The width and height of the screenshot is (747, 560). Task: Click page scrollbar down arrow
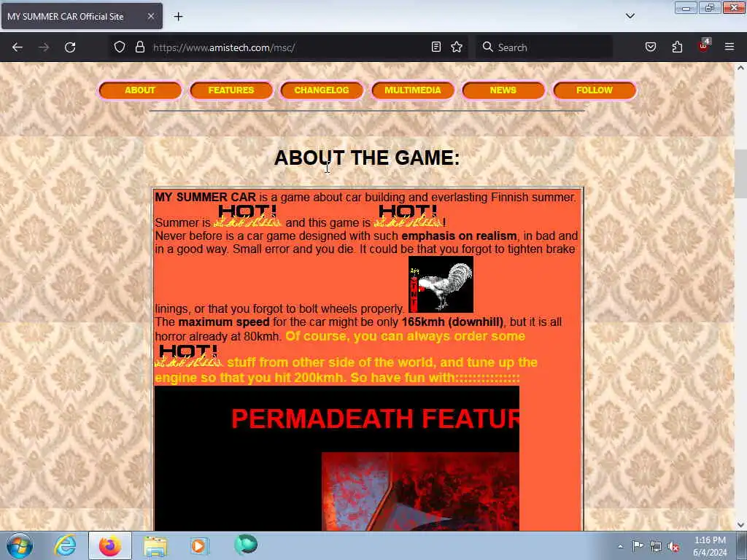740,525
